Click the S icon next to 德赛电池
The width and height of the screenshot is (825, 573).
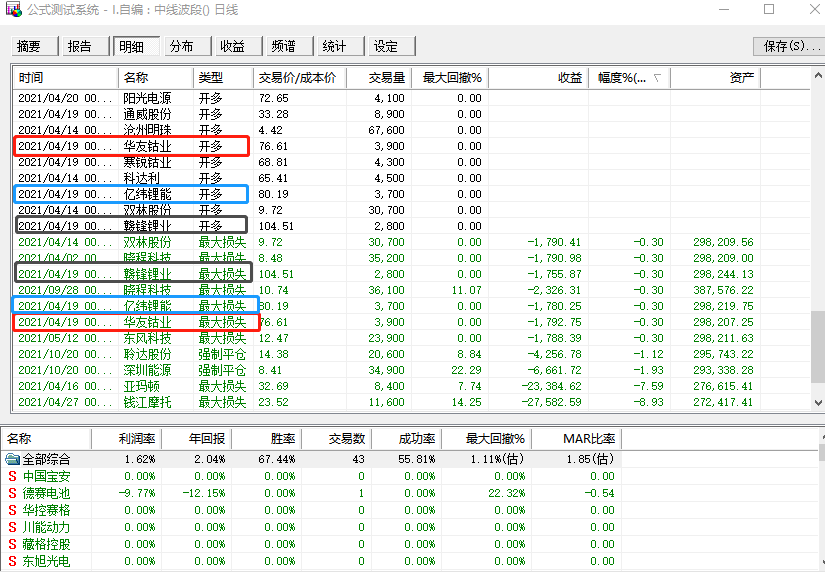pyautogui.click(x=12, y=493)
